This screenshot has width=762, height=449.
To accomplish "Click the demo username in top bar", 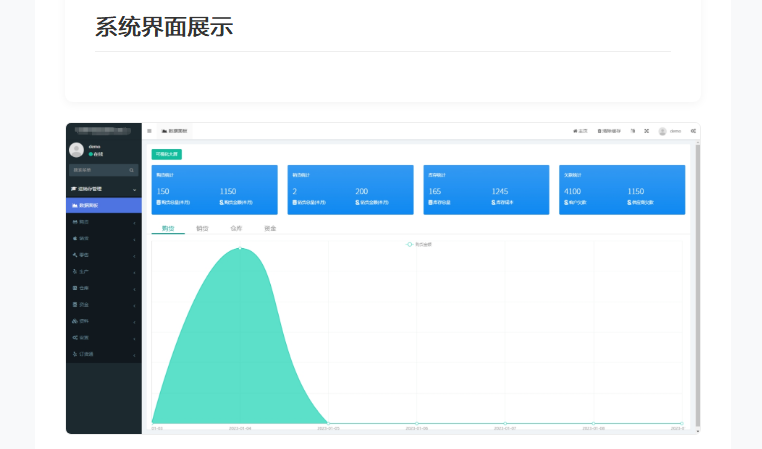I will (x=675, y=131).
